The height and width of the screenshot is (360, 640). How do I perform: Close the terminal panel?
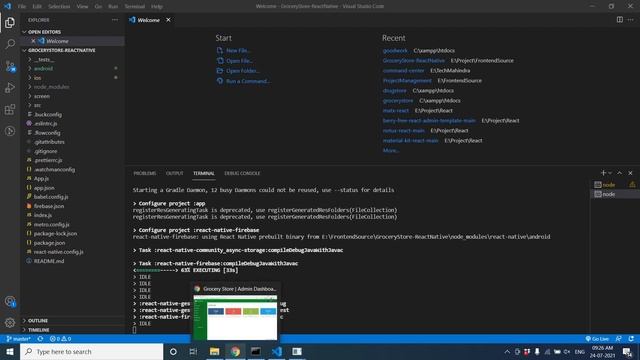tap(631, 173)
